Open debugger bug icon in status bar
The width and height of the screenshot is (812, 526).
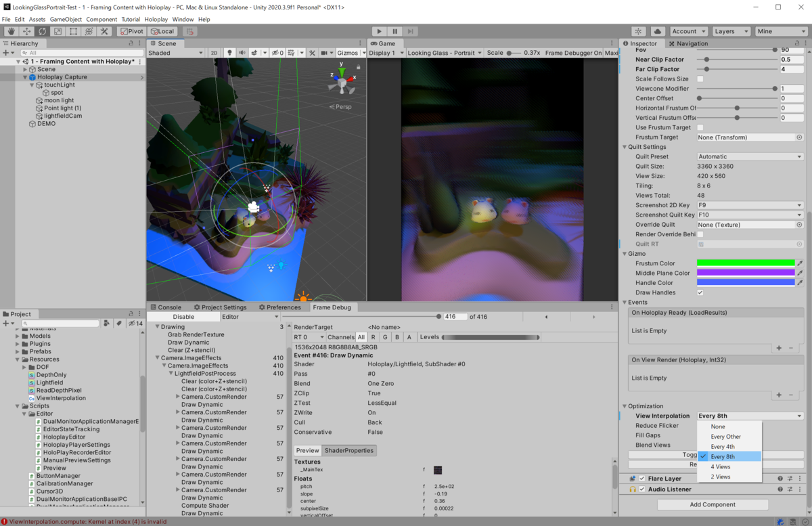(782, 521)
